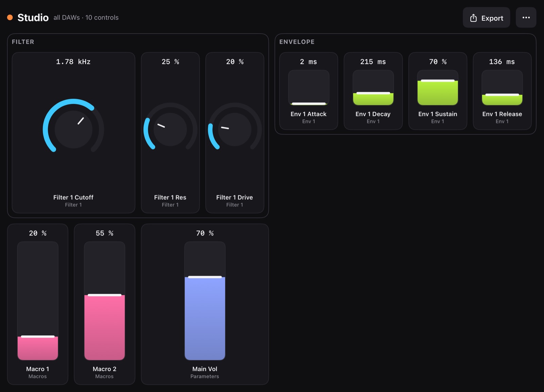Click the Env 1 Release slider

point(502,88)
